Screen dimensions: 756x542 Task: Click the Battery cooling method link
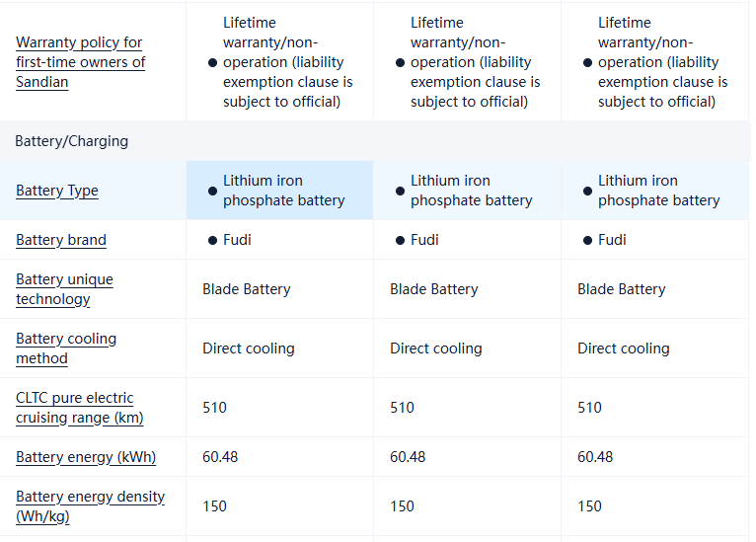click(66, 348)
